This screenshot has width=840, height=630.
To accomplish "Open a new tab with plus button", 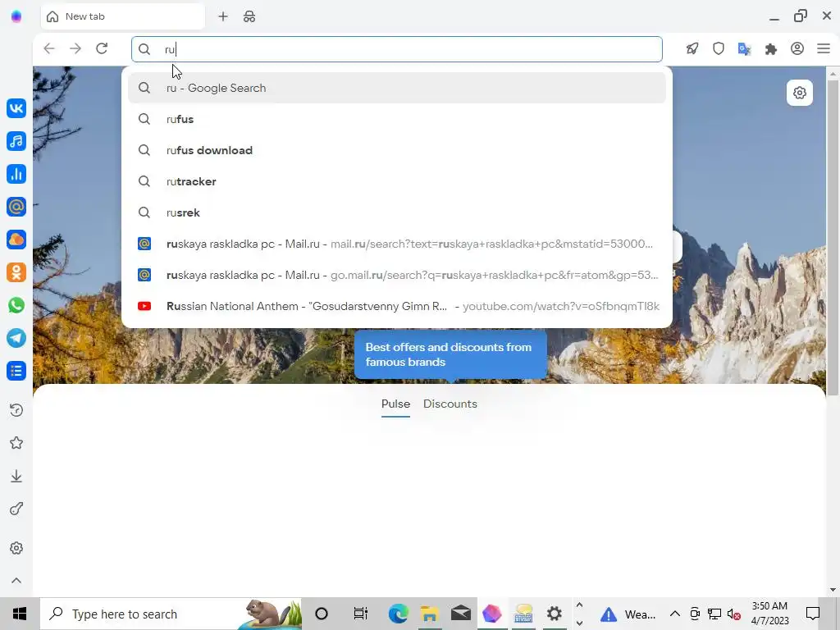I will 223,16.
